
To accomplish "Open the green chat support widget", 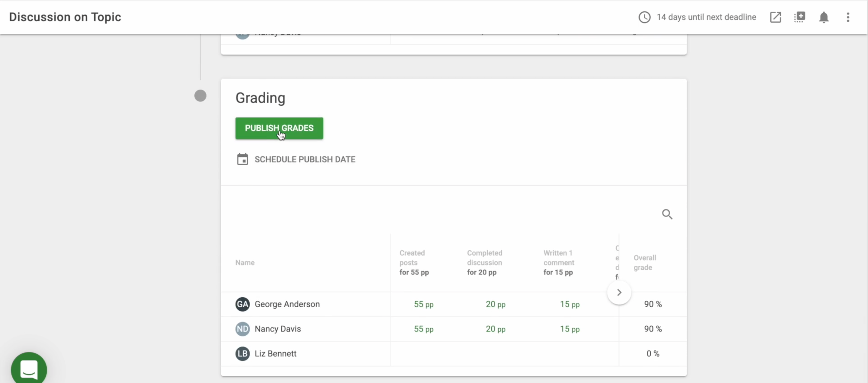I will coord(29,369).
